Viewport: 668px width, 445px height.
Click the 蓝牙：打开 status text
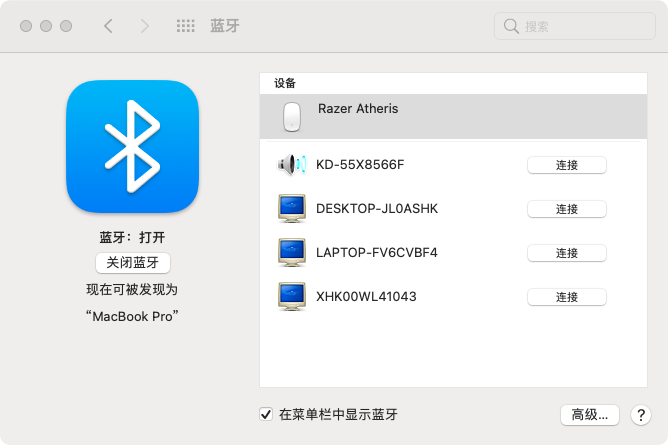pos(132,237)
